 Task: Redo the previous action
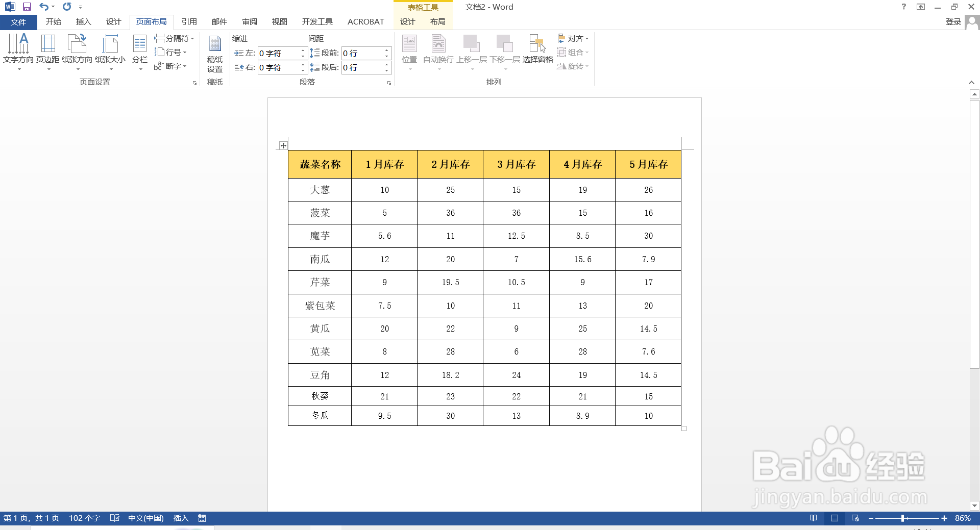point(67,7)
